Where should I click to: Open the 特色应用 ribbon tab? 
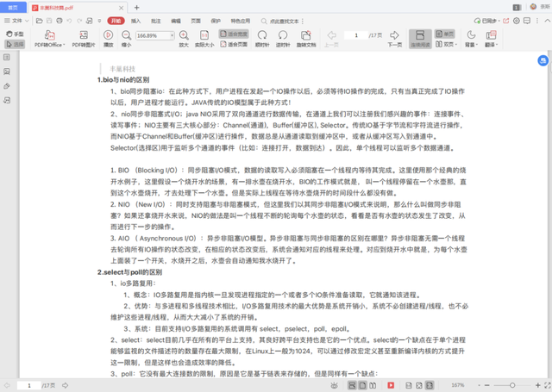241,21
